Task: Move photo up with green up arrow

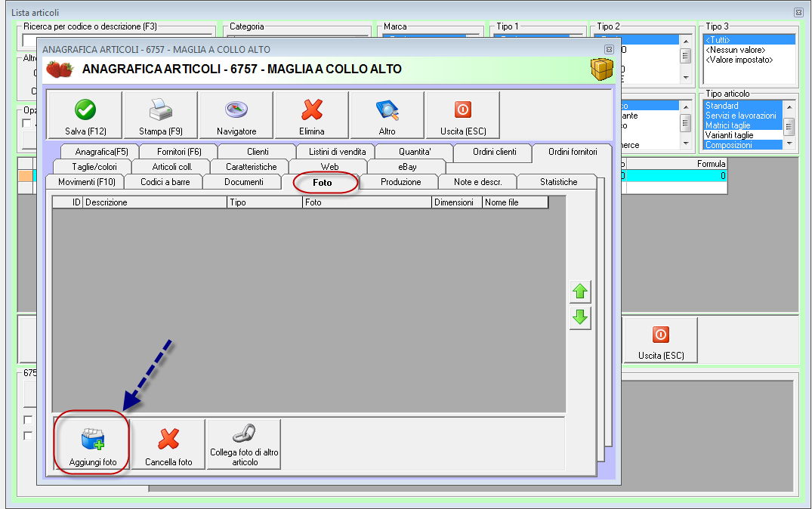Action: pos(580,292)
